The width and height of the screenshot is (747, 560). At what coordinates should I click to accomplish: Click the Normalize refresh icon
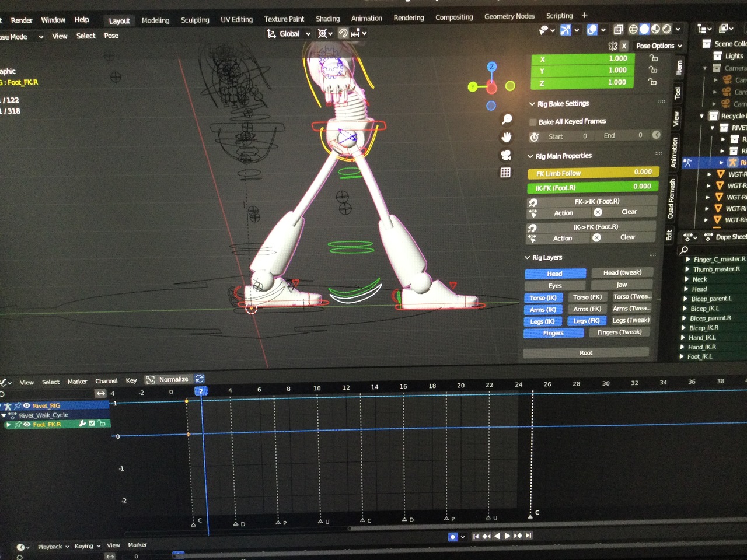[x=200, y=379]
